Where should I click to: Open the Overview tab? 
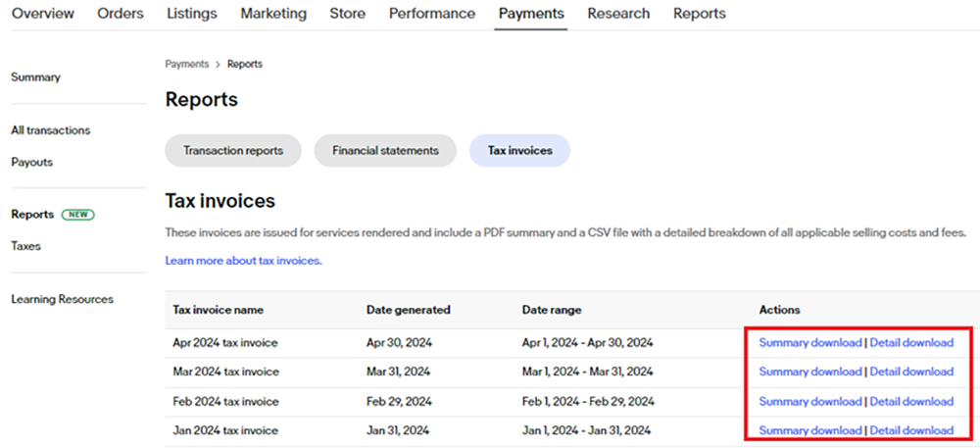(x=42, y=13)
